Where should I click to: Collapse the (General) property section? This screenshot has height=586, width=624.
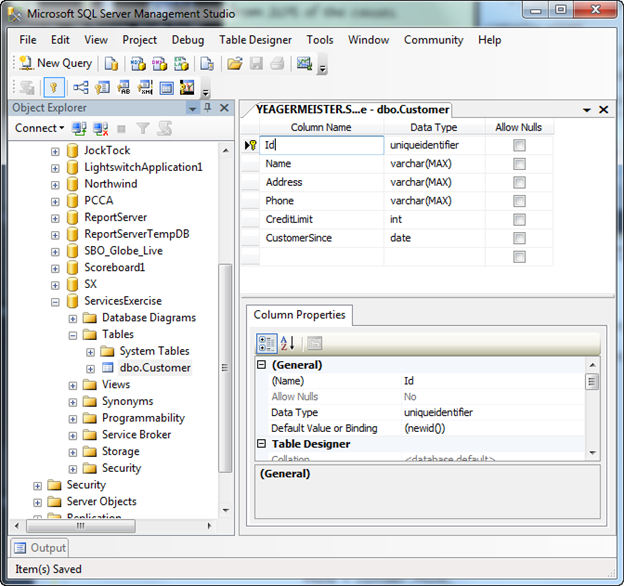pyautogui.click(x=261, y=364)
